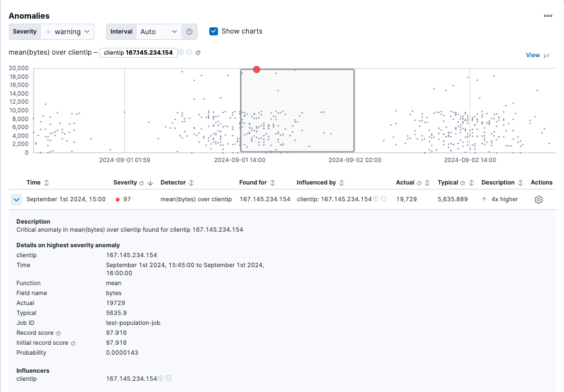Image resolution: width=564 pixels, height=392 pixels.
Task: Sort table by Typical column header
Action: coord(448,183)
